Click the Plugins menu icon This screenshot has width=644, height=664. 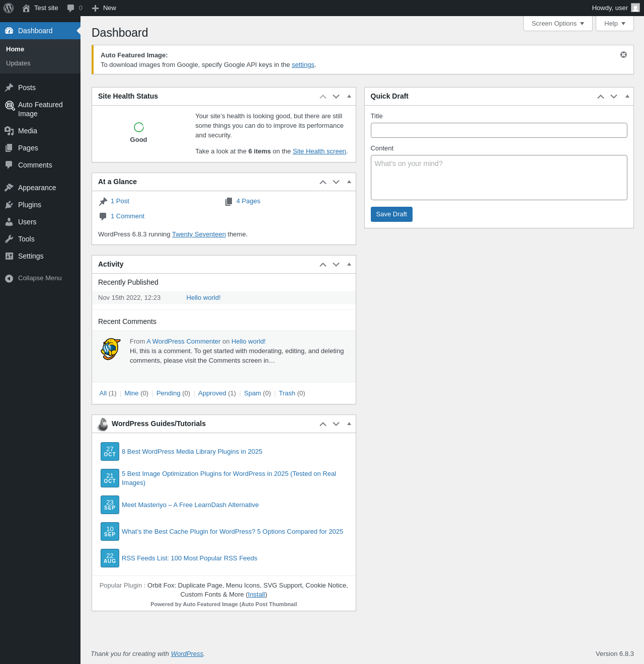(9, 205)
